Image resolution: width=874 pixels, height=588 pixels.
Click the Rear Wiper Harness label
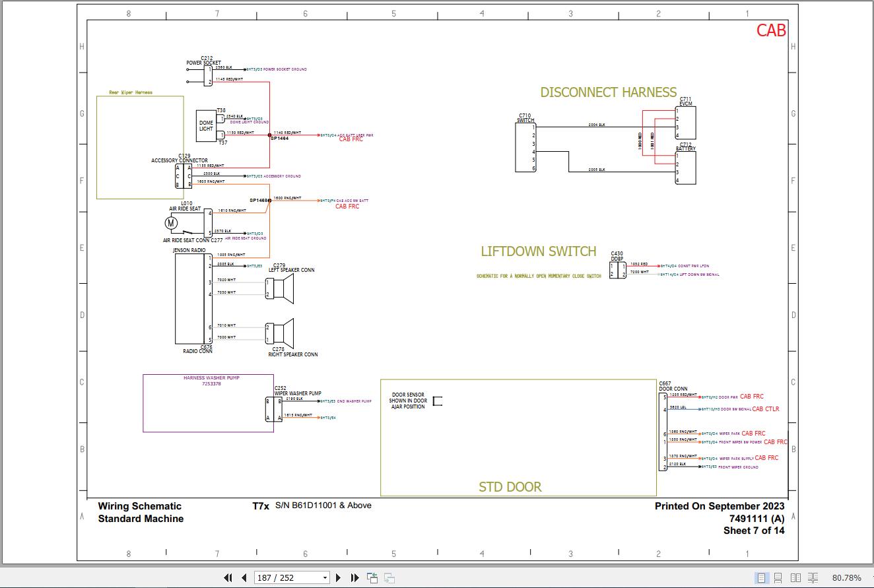point(131,92)
